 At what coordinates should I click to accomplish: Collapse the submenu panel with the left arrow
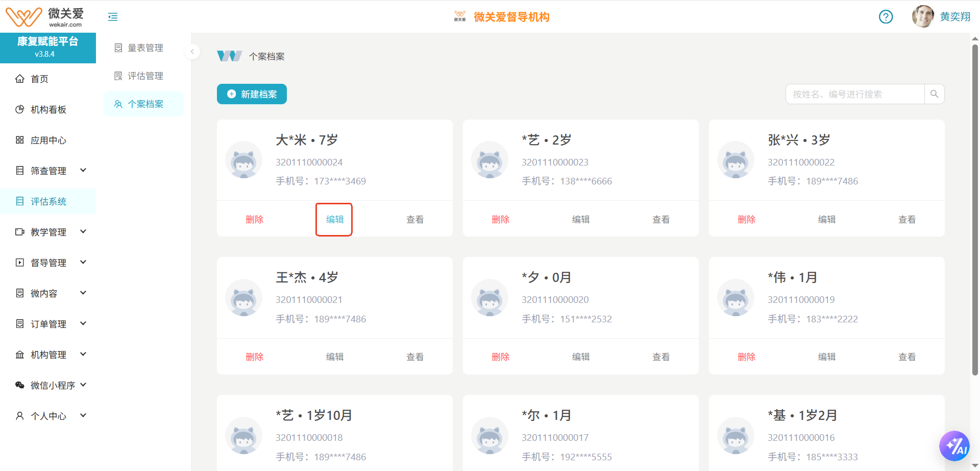pos(192,52)
